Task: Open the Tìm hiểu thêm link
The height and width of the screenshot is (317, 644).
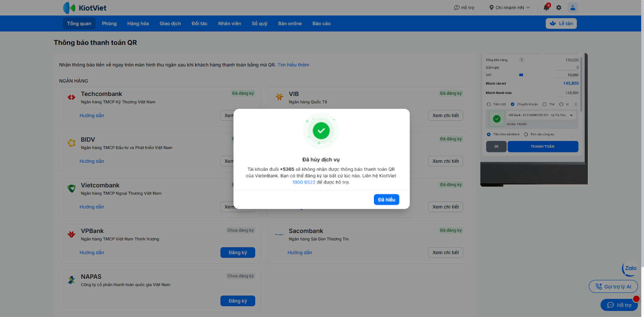Action: tap(293, 65)
